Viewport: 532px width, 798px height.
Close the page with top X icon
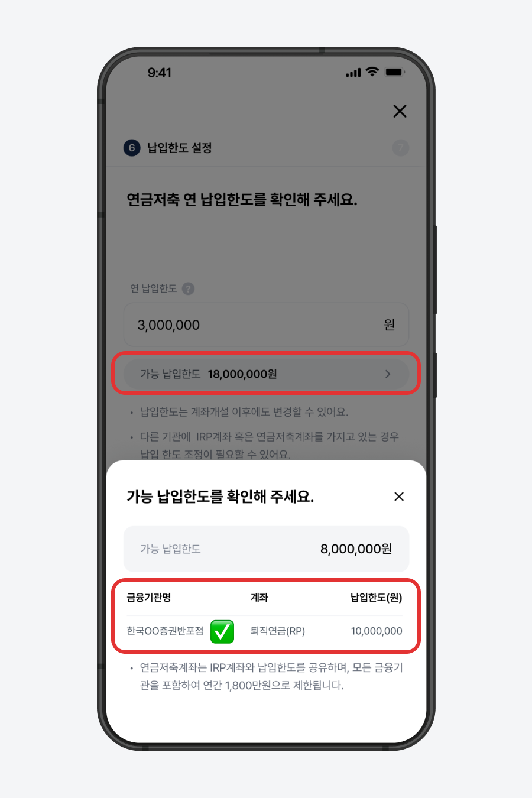click(x=400, y=111)
